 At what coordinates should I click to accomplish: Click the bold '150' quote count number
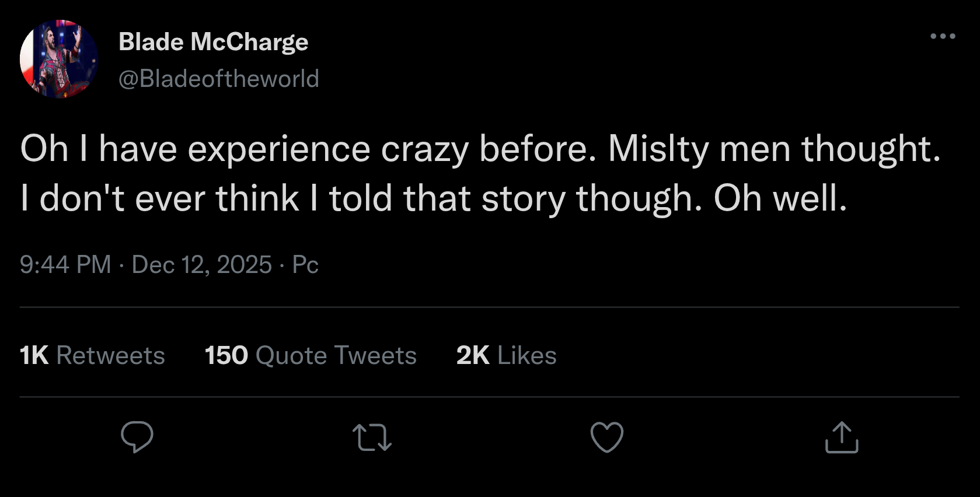(226, 355)
